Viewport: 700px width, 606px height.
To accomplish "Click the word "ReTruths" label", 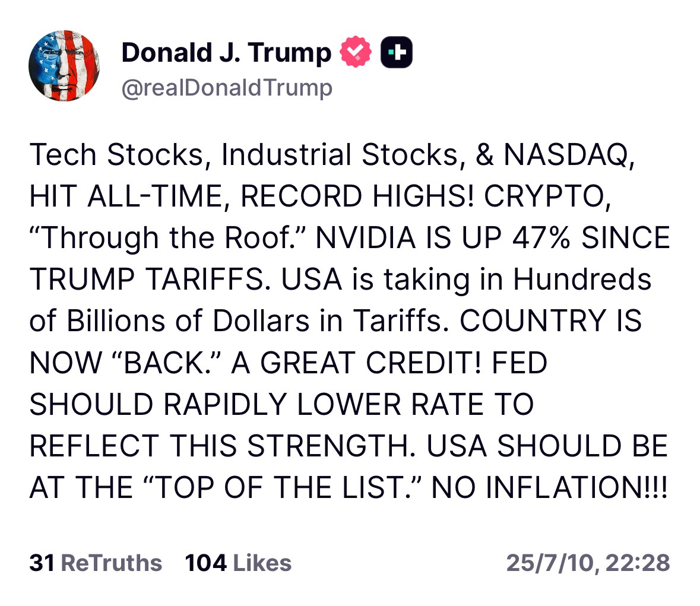I will 112,562.
